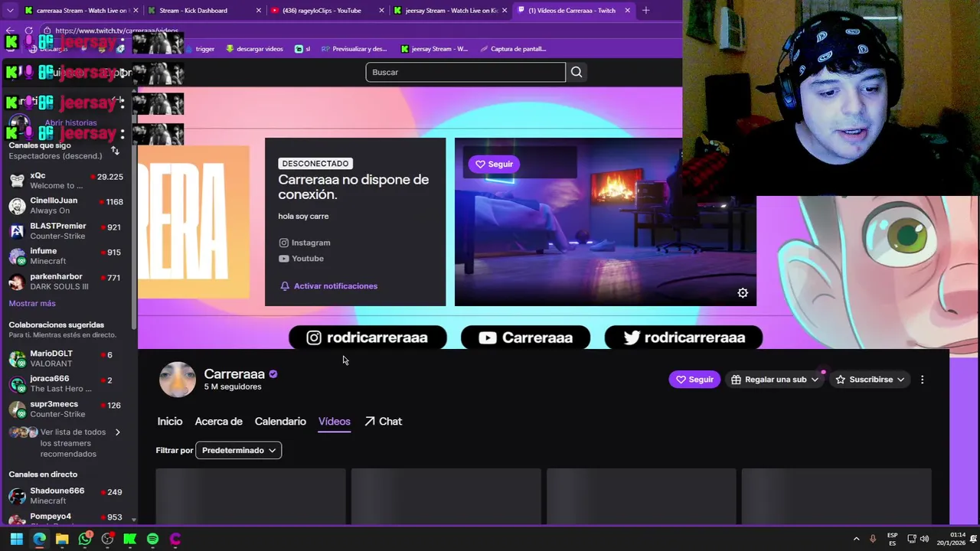Click the YouTube Carreraaa banner link
Viewport: 980px width, 551px height.
(x=525, y=337)
